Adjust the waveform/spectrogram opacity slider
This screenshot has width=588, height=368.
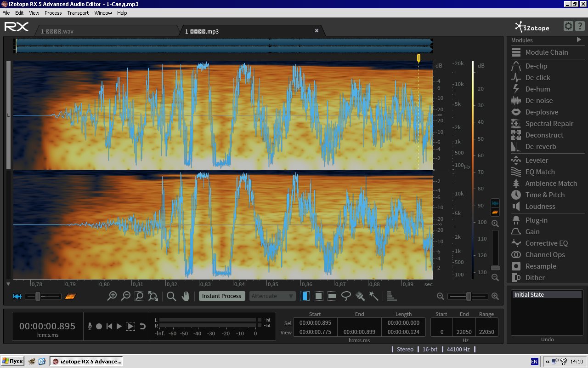click(38, 297)
